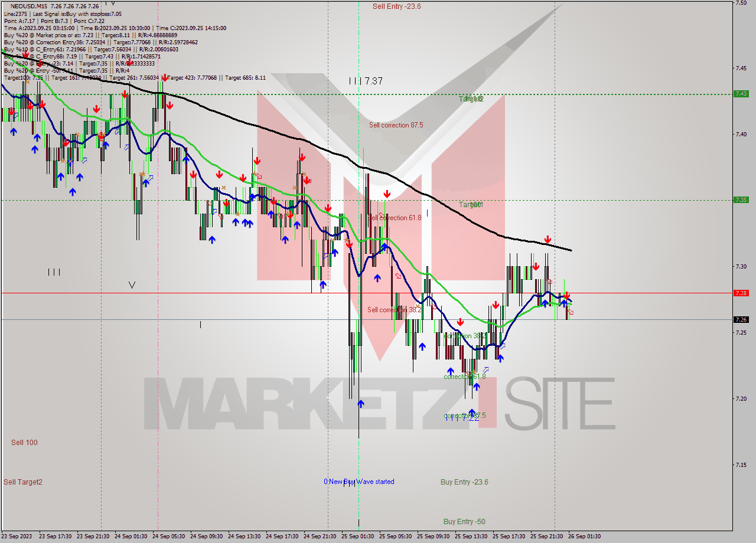Click the '25 Sep 01:30' time axis label

(358, 537)
